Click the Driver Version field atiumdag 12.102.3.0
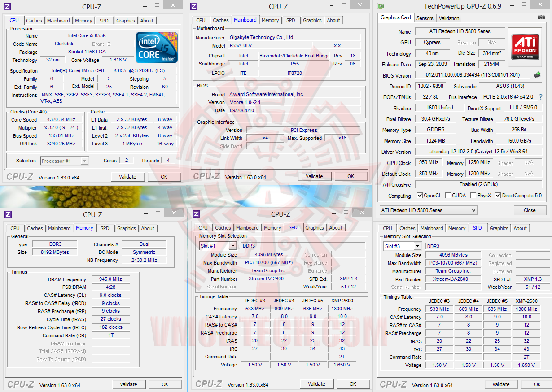Image resolution: width=552 pixels, height=392 pixels. (x=478, y=152)
